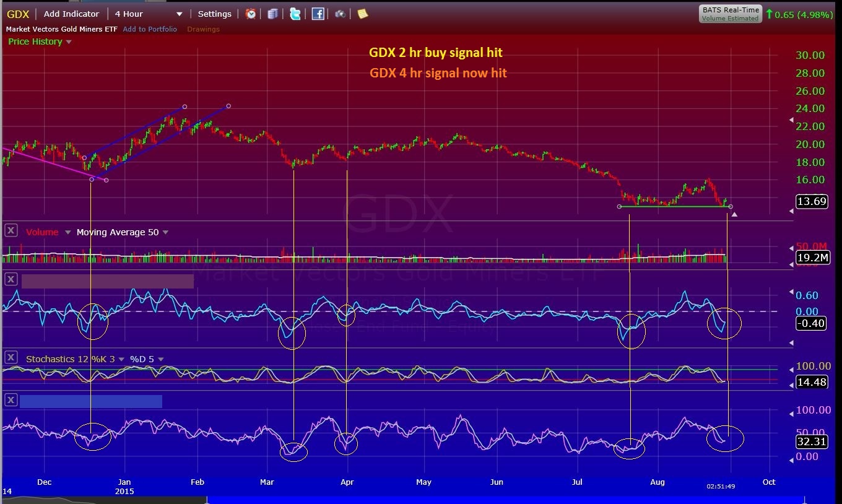Viewport: 842px width, 504px height.
Task: Click the Oct label on the time axis
Action: point(769,481)
